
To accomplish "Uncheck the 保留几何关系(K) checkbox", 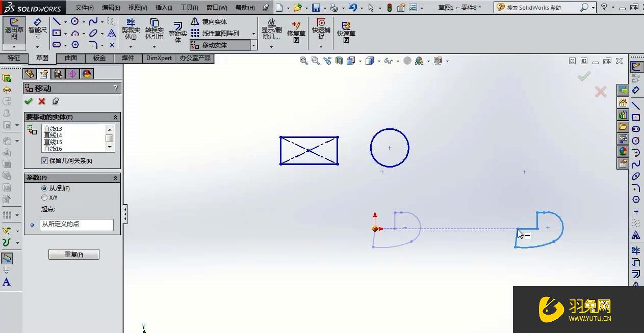I will [45, 160].
